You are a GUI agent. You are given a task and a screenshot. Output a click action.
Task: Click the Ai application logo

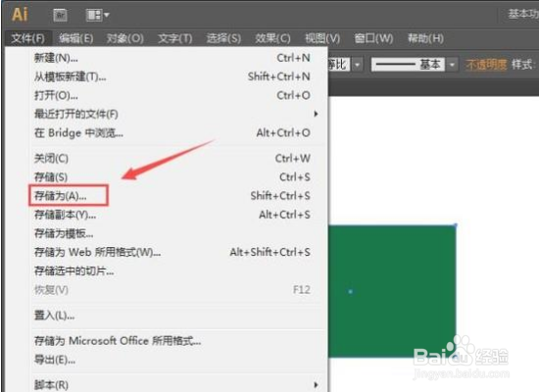point(20,15)
